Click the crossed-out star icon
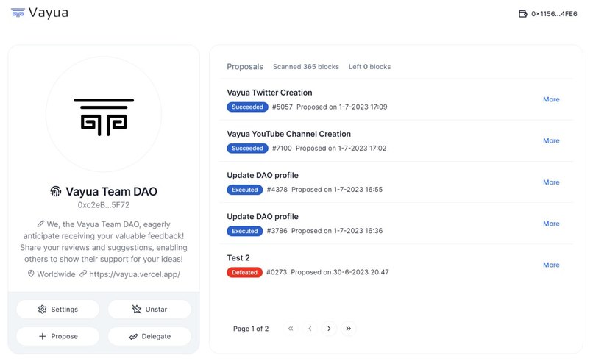This screenshot has height=364, width=593. [137, 309]
